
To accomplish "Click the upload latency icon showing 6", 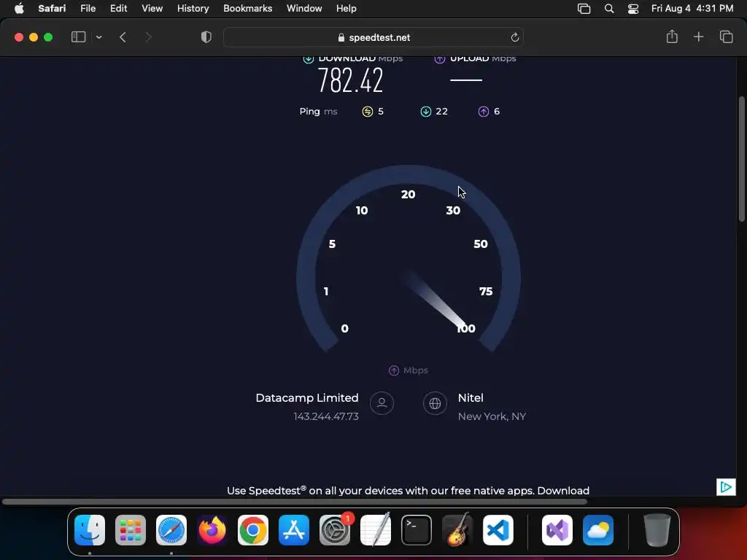I will point(484,112).
